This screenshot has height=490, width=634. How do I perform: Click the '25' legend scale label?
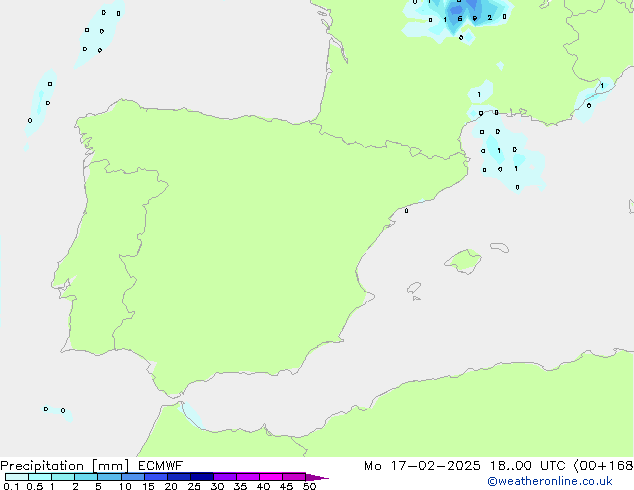[x=194, y=486]
